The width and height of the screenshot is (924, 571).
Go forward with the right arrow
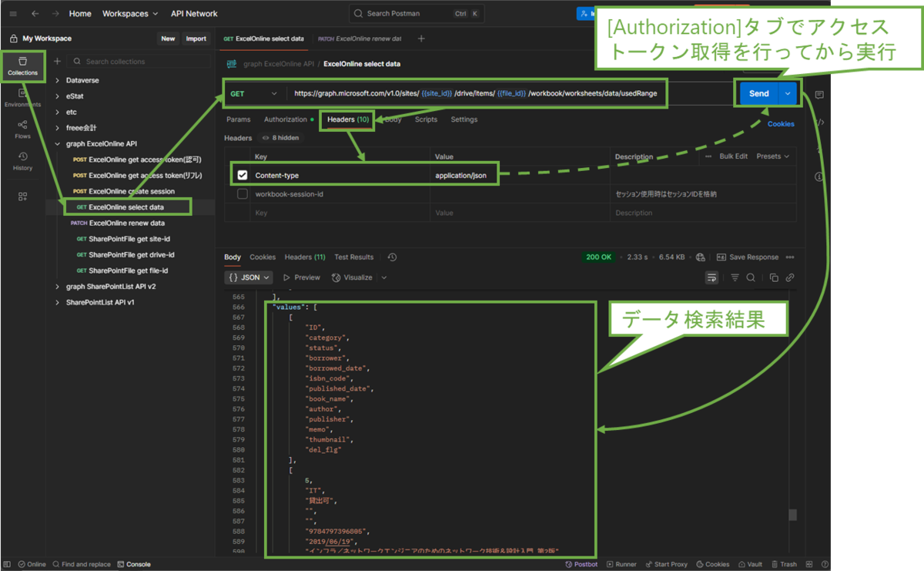click(x=55, y=13)
